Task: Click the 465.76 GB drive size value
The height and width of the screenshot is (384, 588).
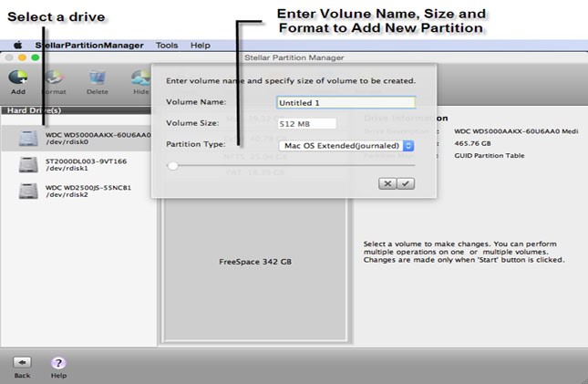Action: 472,143
